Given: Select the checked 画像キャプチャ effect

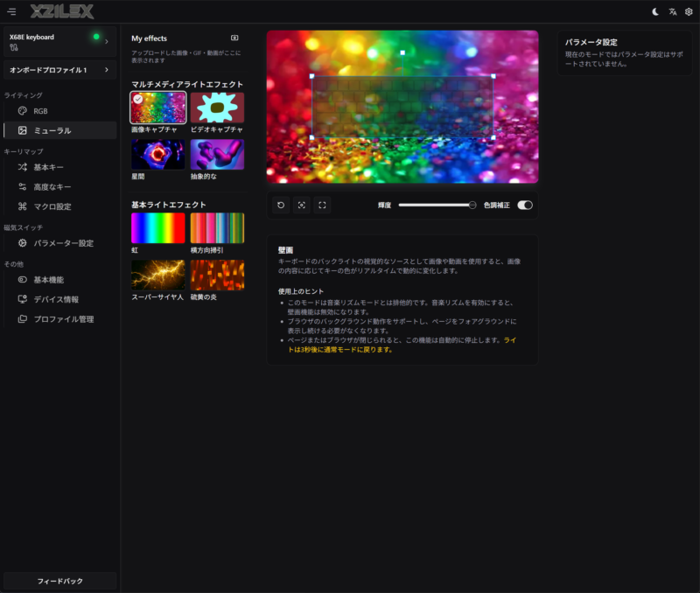Looking at the screenshot, I should pos(158,108).
